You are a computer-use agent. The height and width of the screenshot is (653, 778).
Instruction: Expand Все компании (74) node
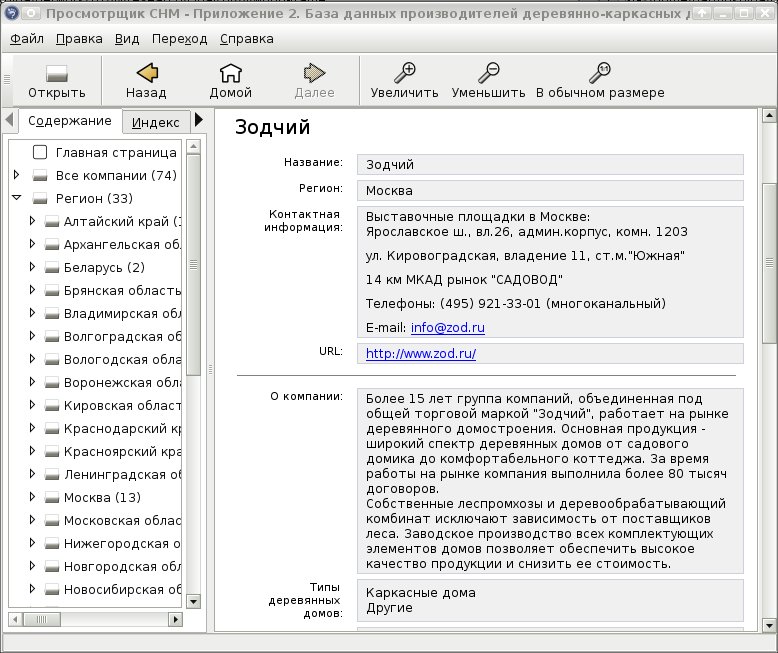tap(17, 175)
